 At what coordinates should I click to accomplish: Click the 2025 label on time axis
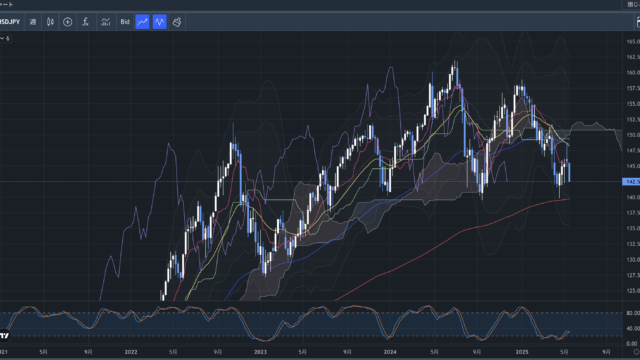[522, 352]
